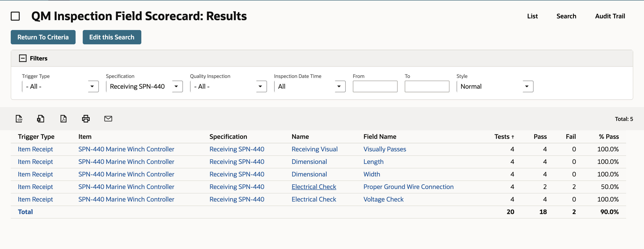Open the Search menu item
Viewport: 644px width, 249px height.
click(566, 16)
